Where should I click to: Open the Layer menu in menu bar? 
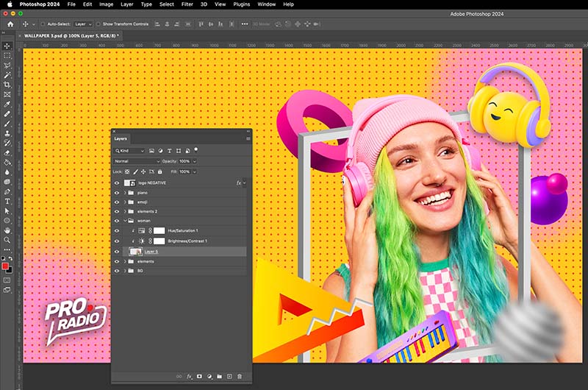click(x=127, y=4)
